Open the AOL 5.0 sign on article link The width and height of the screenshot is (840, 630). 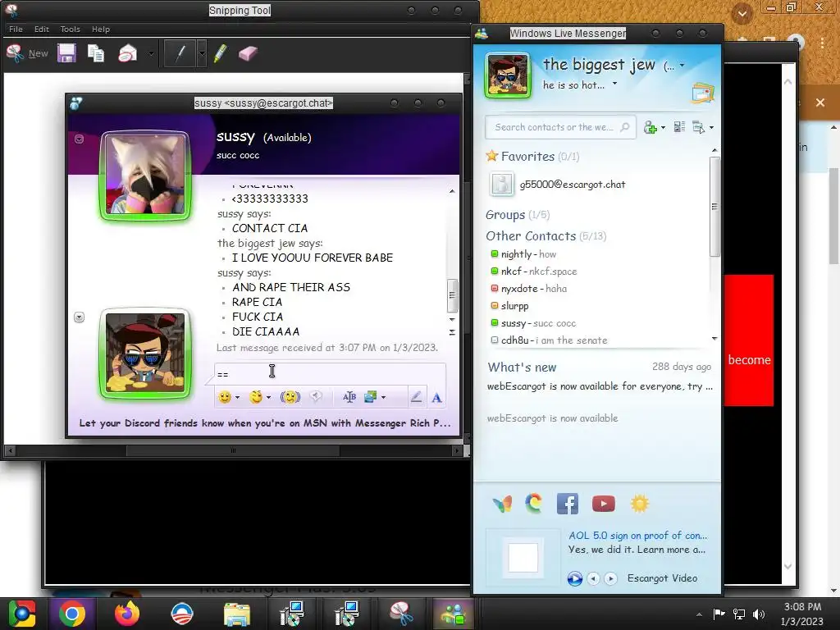[637, 535]
